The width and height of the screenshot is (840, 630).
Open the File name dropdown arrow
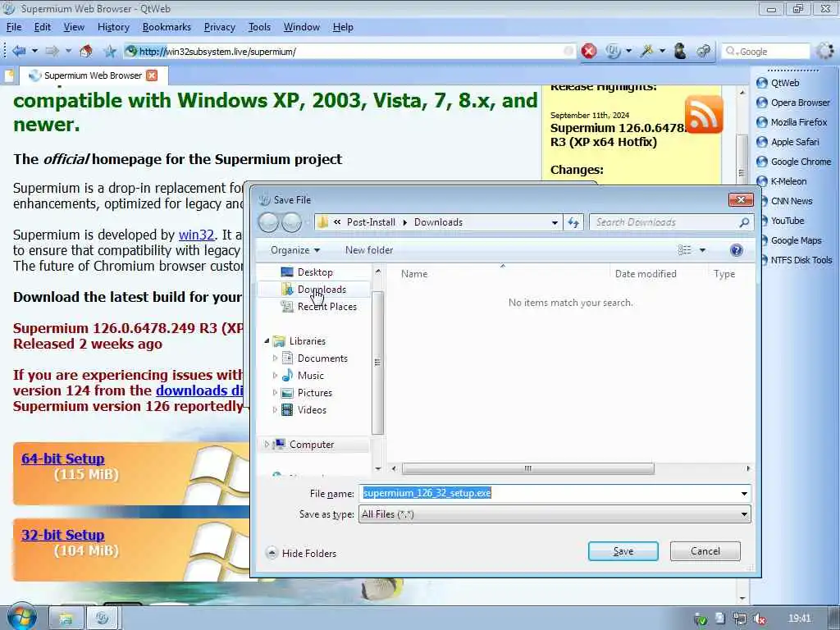744,493
